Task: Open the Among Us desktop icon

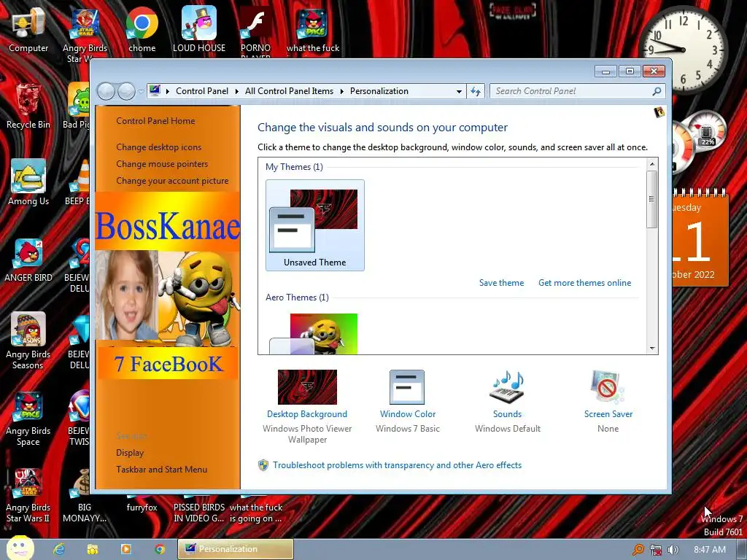Action: 28,182
